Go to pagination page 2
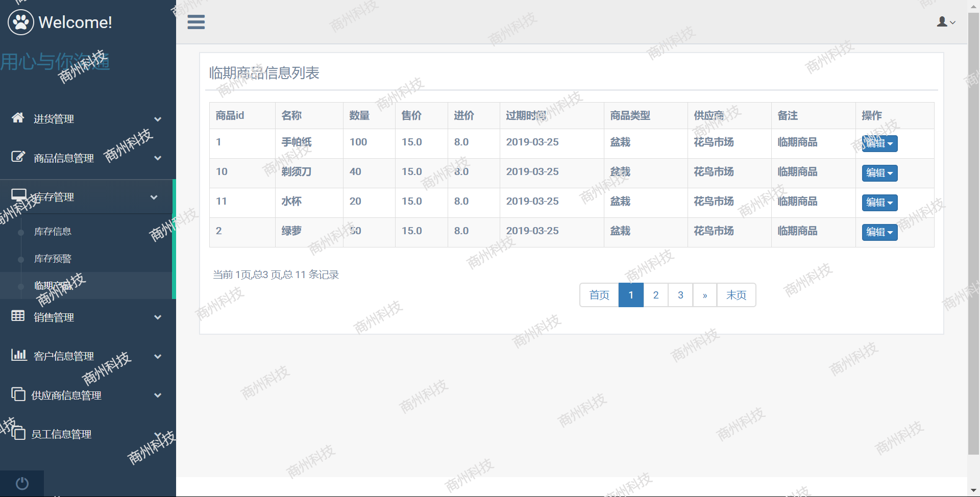The image size is (980, 497). click(x=656, y=295)
